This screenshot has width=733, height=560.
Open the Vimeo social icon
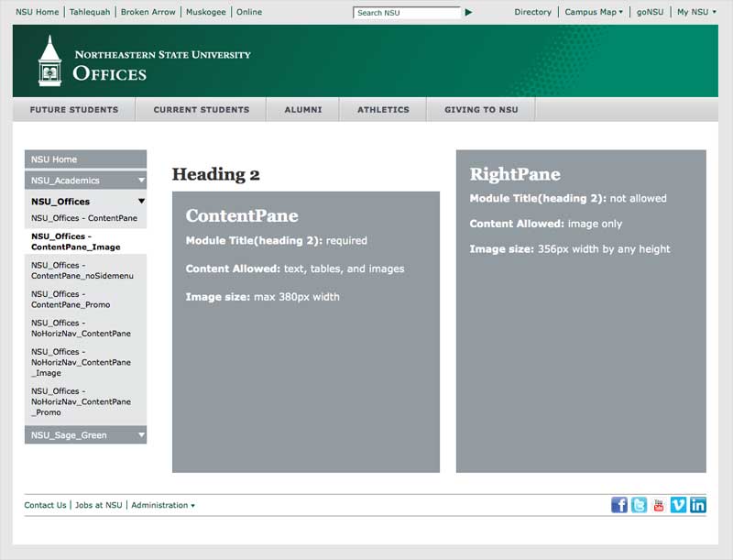678,505
